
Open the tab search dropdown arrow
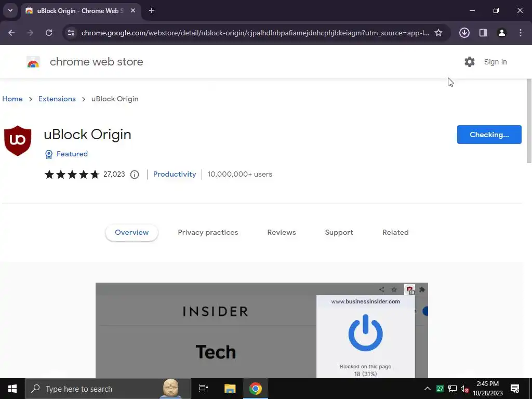(10, 10)
